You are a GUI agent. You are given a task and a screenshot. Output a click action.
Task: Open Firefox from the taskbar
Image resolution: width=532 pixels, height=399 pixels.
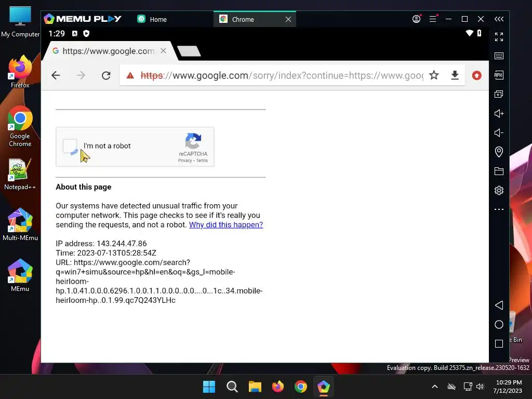[x=278, y=387]
